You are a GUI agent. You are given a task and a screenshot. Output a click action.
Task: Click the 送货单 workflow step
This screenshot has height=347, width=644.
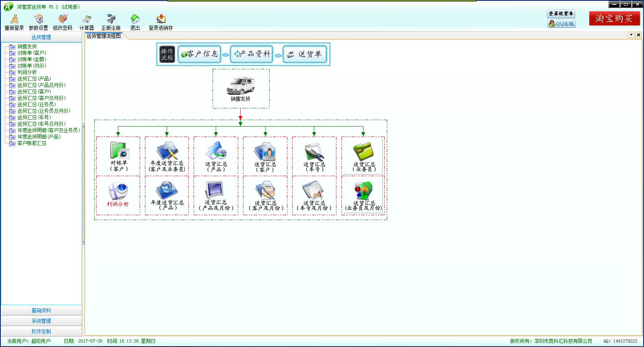click(305, 54)
